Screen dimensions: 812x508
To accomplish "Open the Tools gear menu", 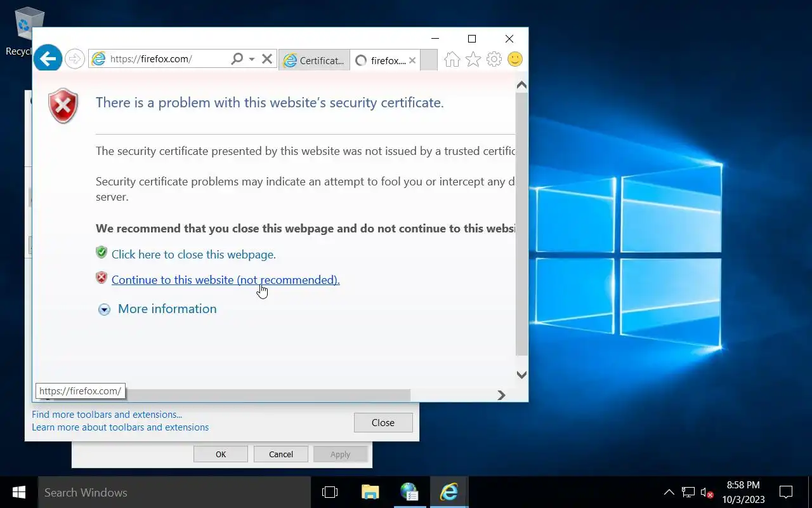I will tap(494, 60).
